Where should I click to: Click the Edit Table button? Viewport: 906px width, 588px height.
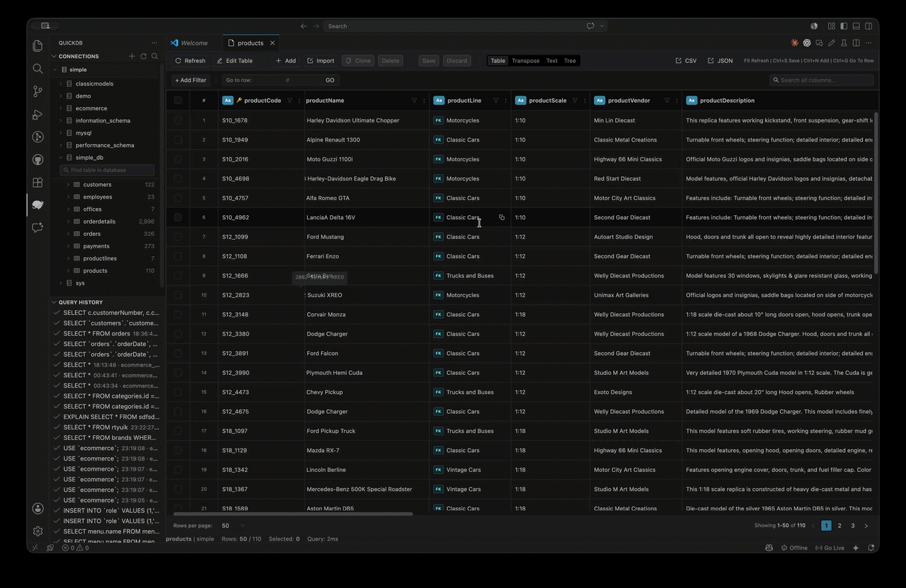click(x=234, y=61)
